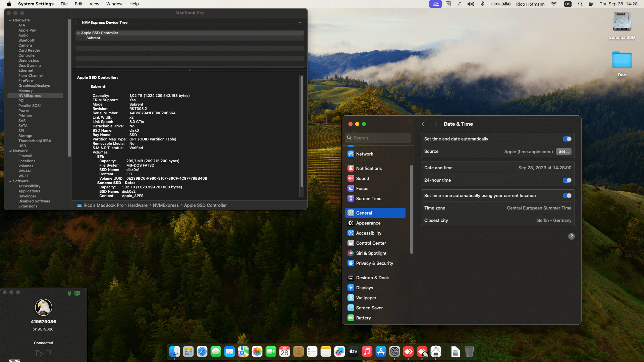
Task: Open the Window menu
Action: (x=114, y=4)
